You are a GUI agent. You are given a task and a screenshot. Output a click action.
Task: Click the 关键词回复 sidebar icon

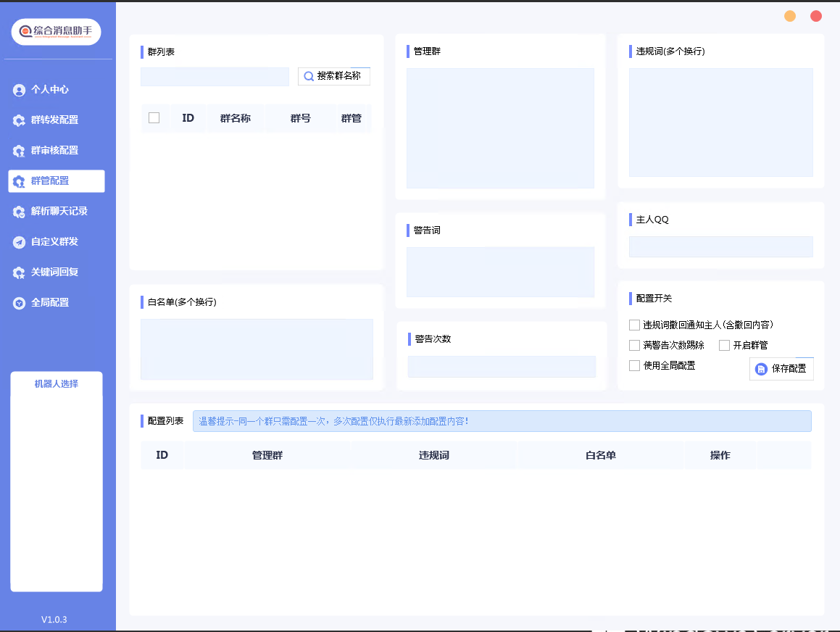coord(19,273)
